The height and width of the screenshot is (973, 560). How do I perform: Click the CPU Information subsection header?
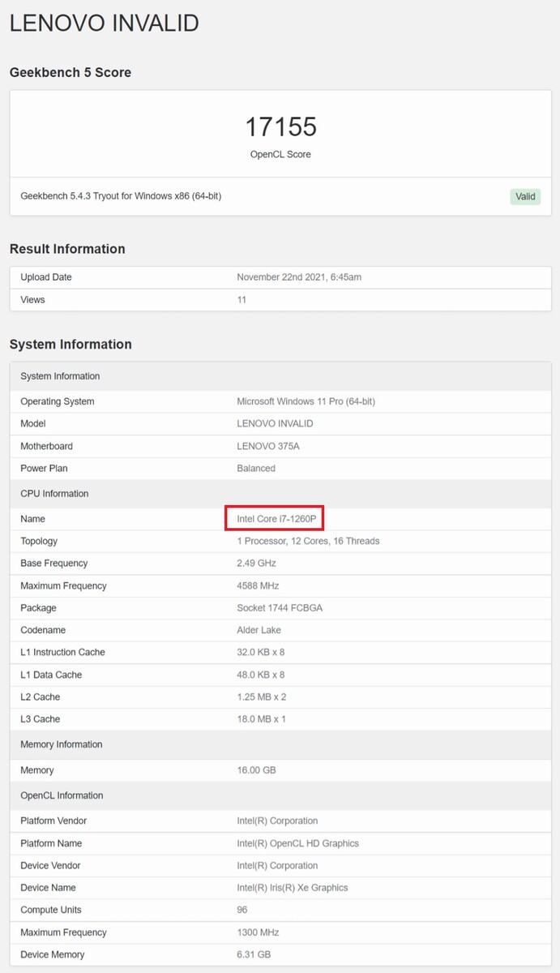point(54,494)
